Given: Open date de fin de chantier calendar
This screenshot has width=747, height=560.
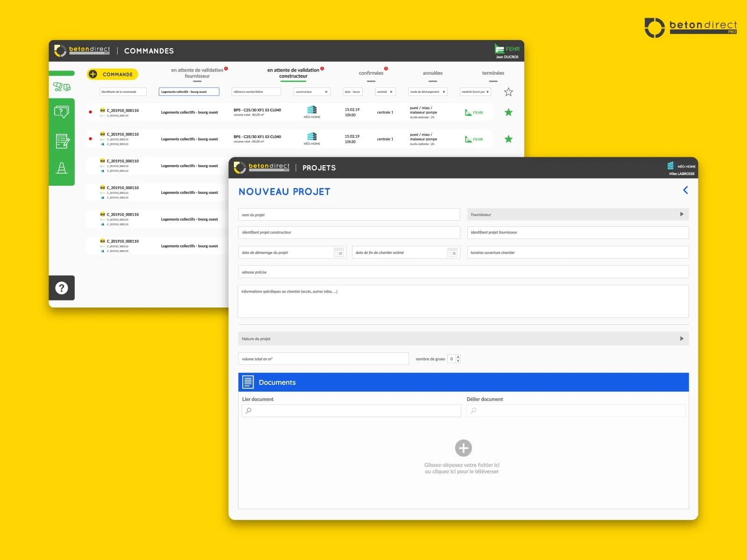Looking at the screenshot, I should [452, 252].
